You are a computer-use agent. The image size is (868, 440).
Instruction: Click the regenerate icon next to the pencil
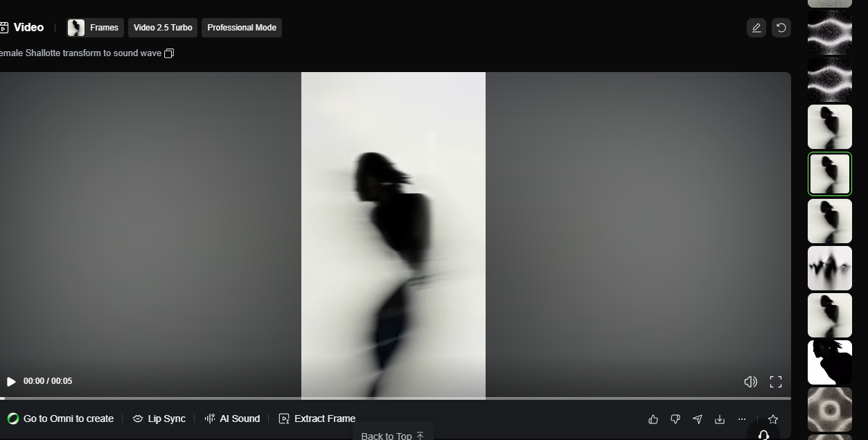pos(781,28)
